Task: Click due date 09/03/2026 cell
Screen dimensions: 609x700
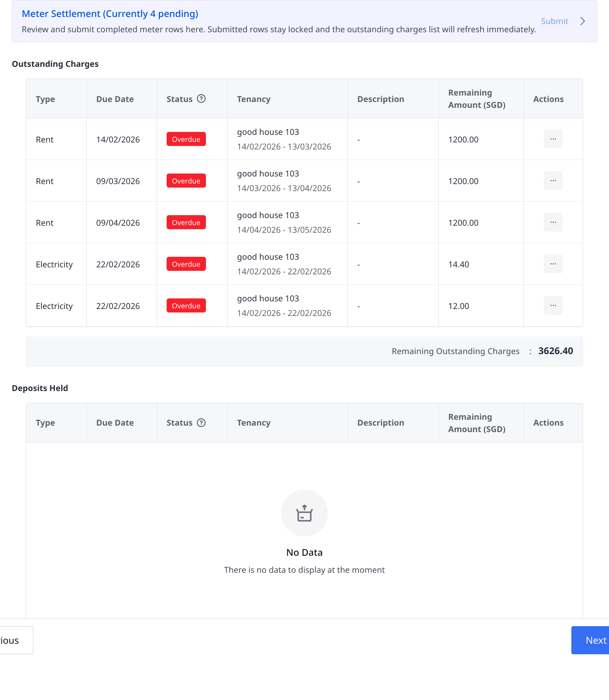Action: pos(118,181)
